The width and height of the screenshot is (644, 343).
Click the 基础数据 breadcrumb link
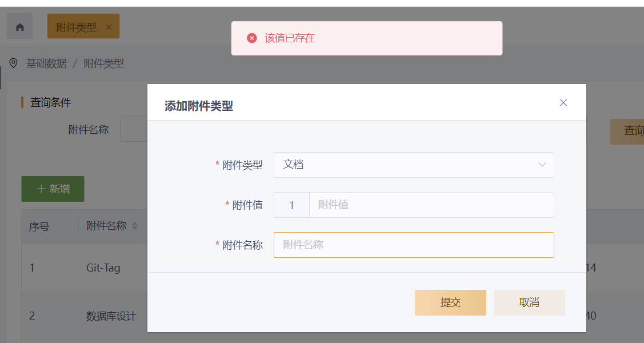tap(46, 63)
